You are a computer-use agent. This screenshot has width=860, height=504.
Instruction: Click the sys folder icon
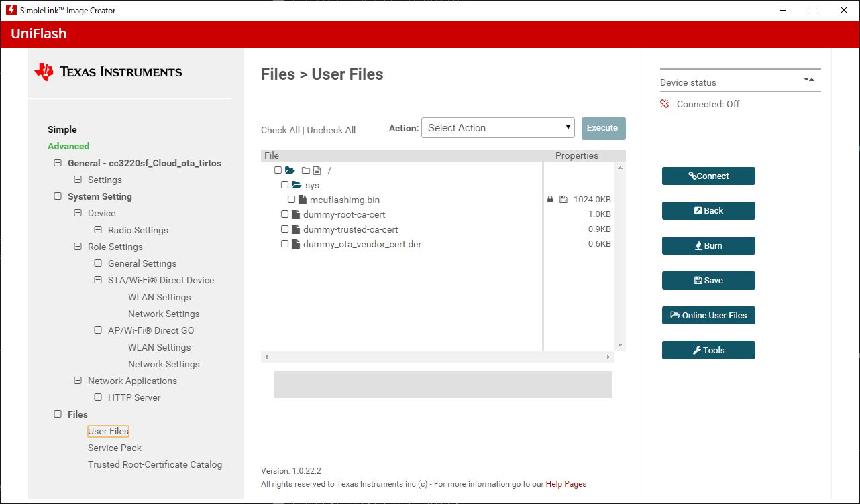[297, 185]
